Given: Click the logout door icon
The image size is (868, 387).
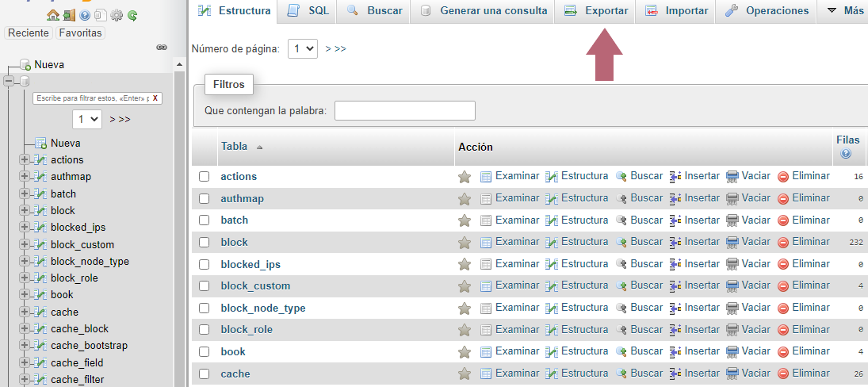Looking at the screenshot, I should coord(69,15).
